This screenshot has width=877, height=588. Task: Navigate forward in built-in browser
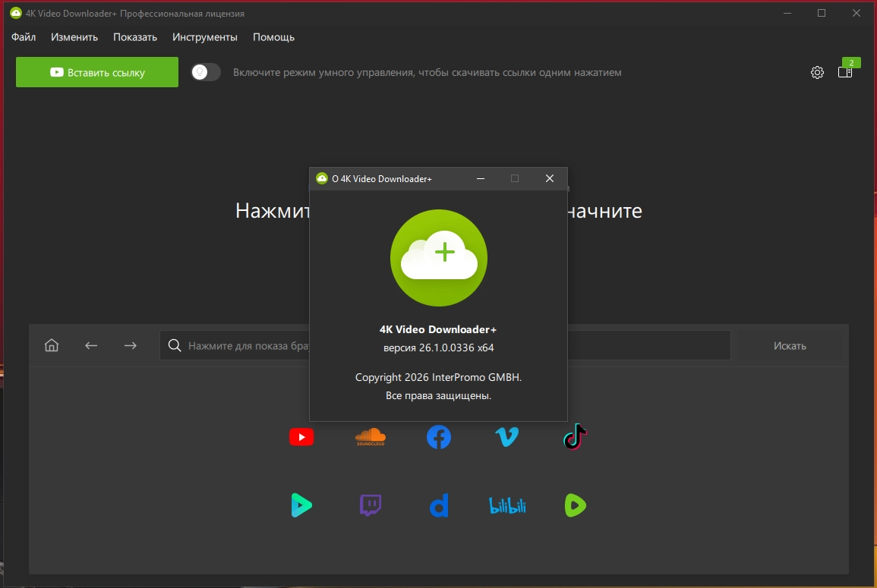tap(131, 345)
